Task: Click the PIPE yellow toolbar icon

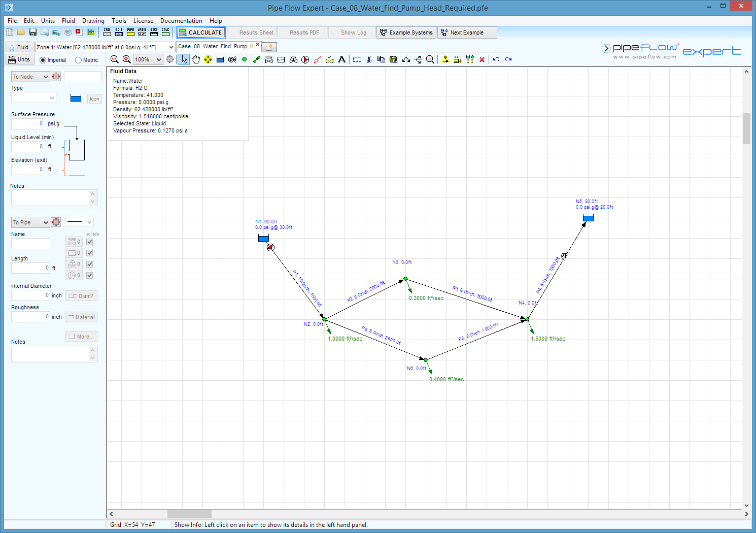Action: coord(130,32)
